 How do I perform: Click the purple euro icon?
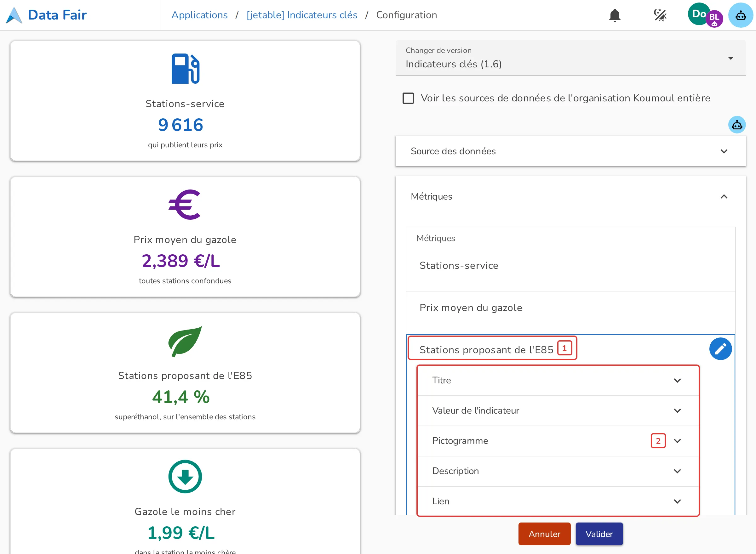(x=185, y=204)
